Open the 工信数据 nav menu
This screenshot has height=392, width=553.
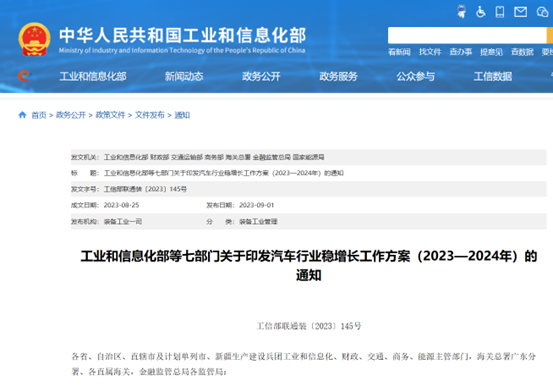[x=493, y=76]
